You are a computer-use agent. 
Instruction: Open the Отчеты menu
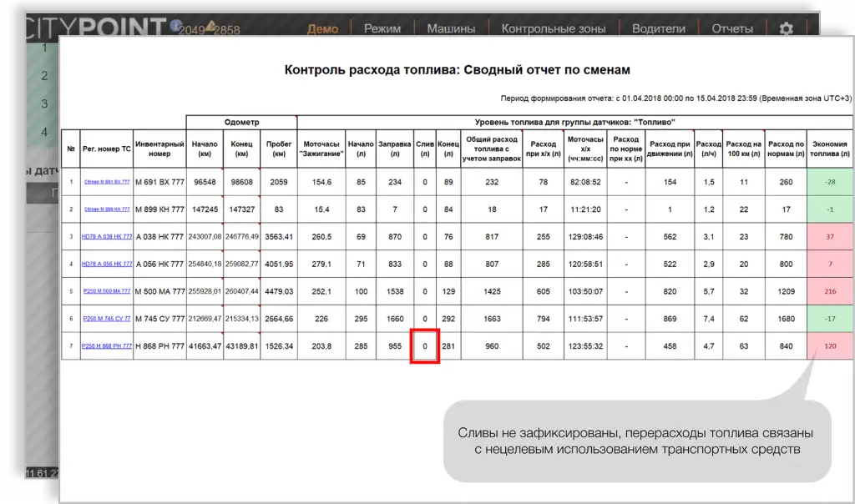tap(732, 28)
